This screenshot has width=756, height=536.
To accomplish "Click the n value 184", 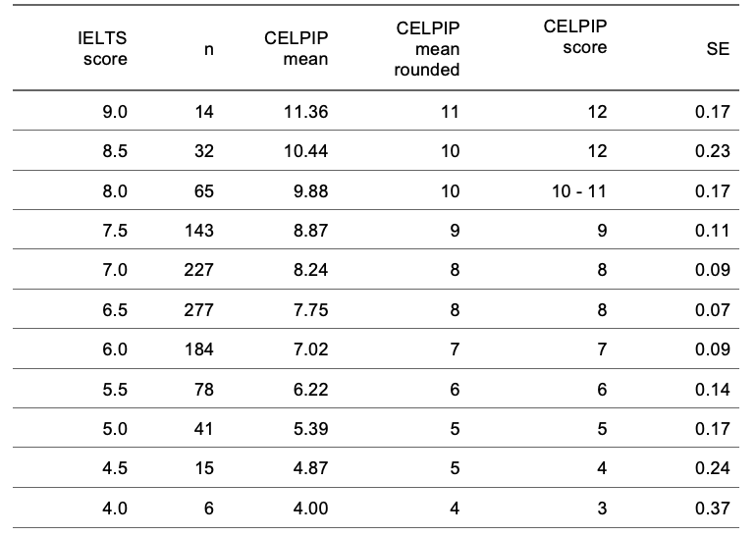I will [x=199, y=348].
